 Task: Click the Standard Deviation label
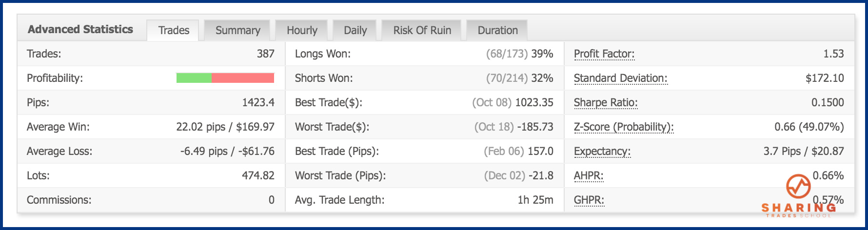coord(620,78)
